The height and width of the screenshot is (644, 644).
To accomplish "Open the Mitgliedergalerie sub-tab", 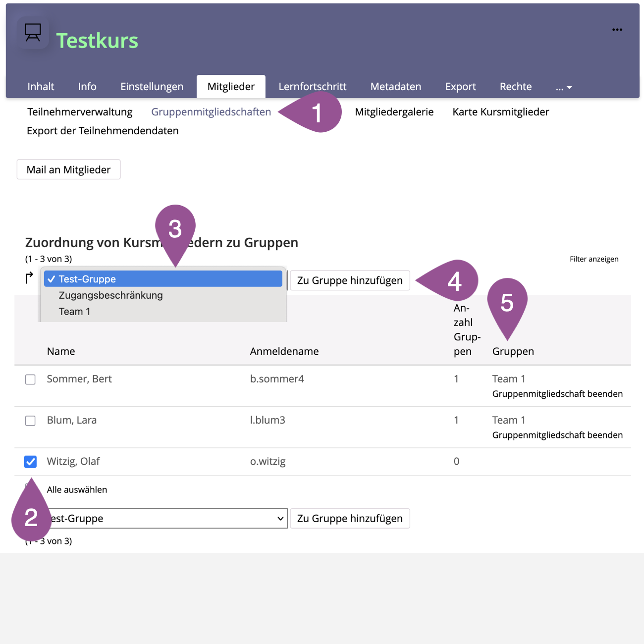I will 394,112.
